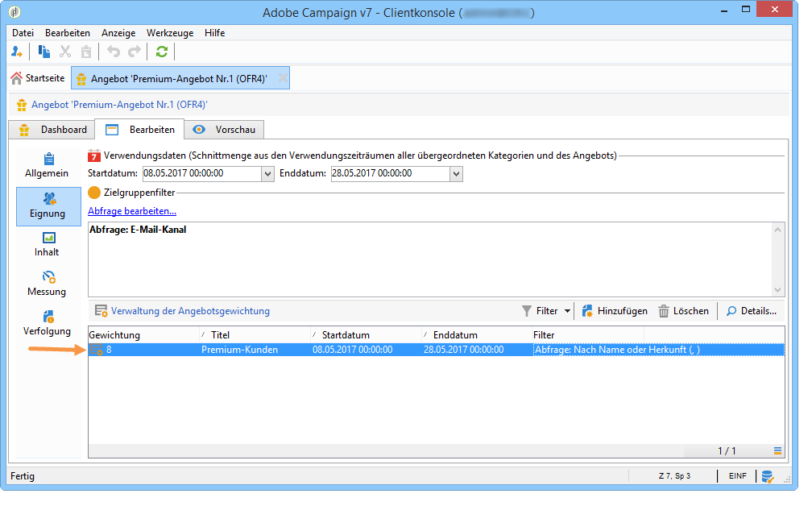The image size is (812, 506).
Task: Open the Werkzeuge menu
Action: pyautogui.click(x=170, y=33)
